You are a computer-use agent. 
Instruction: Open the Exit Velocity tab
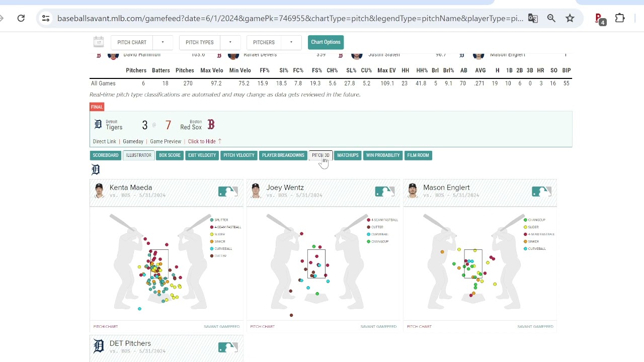tap(202, 155)
